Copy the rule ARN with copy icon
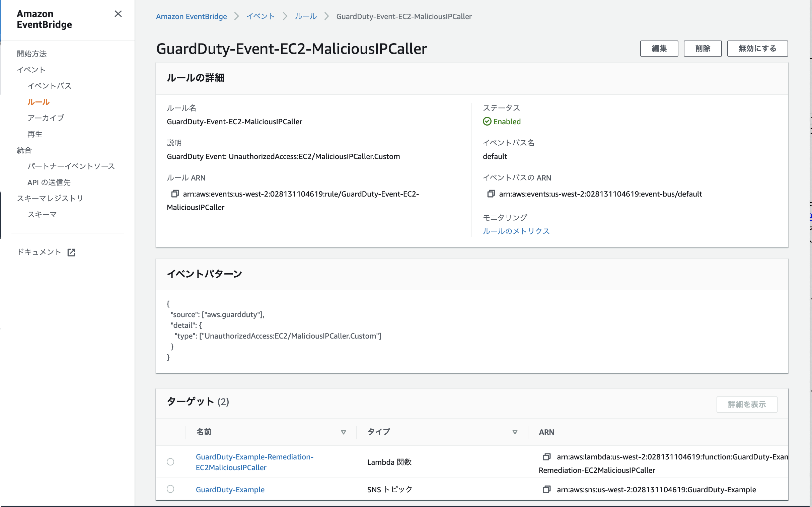This screenshot has height=507, width=812. [175, 194]
